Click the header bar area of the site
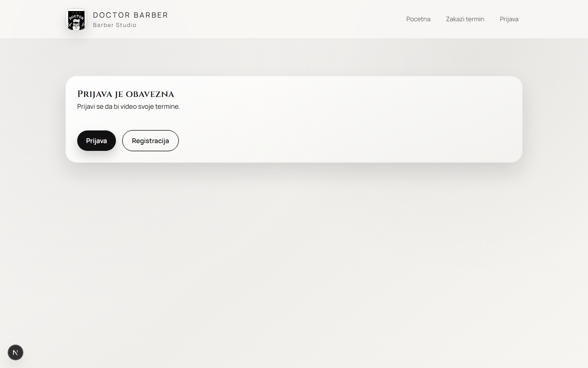 286,19
